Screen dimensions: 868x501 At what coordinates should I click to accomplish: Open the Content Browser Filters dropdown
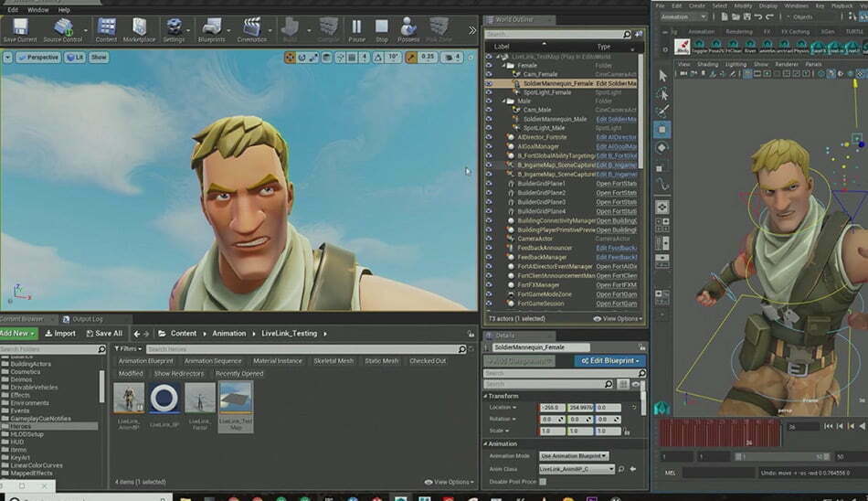[x=128, y=349]
